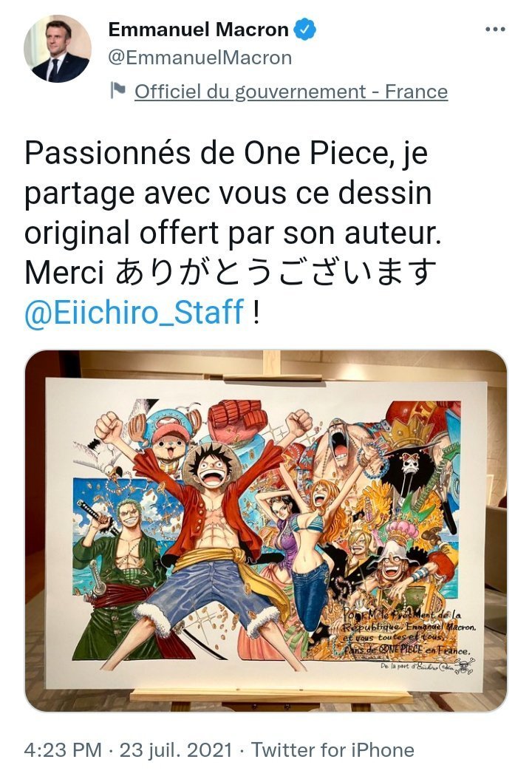The width and height of the screenshot is (532, 782).
Task: Open the One Piece drawing photo
Action: click(x=266, y=531)
